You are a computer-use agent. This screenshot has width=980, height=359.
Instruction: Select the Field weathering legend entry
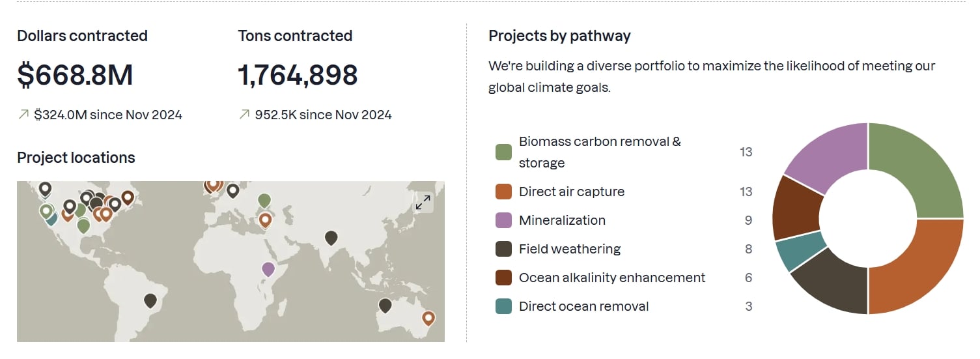[569, 249]
